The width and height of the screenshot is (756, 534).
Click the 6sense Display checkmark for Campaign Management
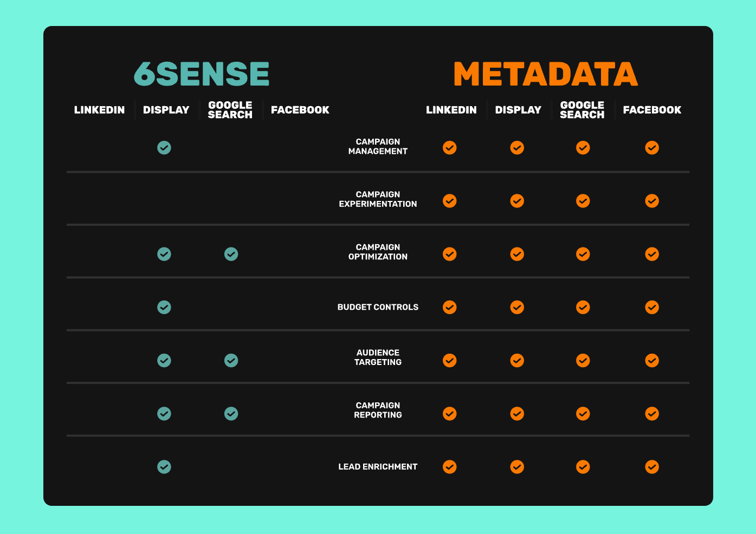(x=164, y=147)
